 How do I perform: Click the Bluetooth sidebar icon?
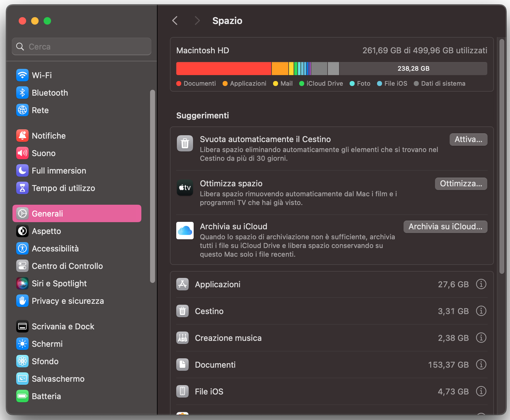pos(22,93)
